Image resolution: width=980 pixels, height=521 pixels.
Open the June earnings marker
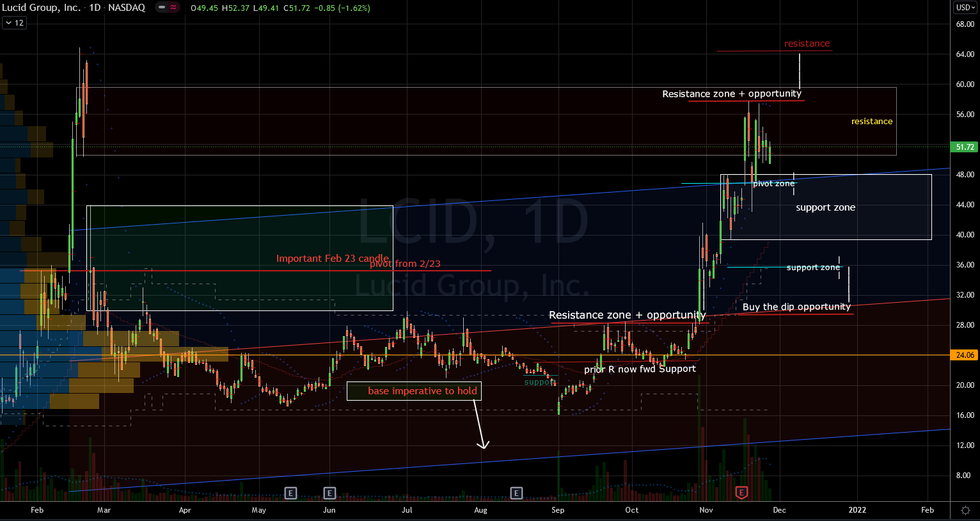(x=329, y=492)
